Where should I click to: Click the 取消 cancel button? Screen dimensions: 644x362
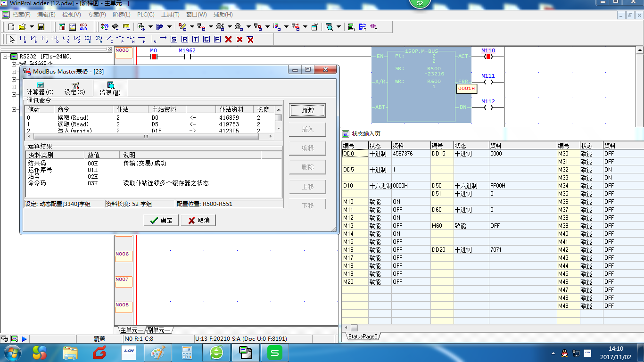pos(198,220)
